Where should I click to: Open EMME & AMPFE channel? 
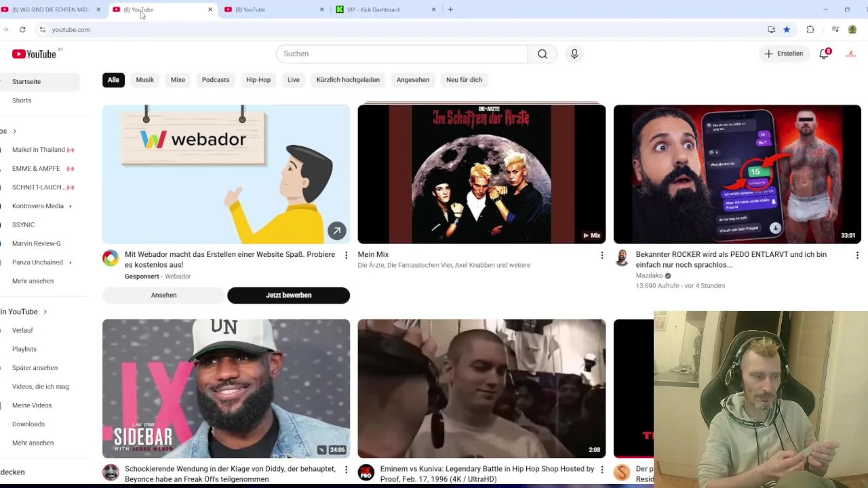(x=36, y=169)
